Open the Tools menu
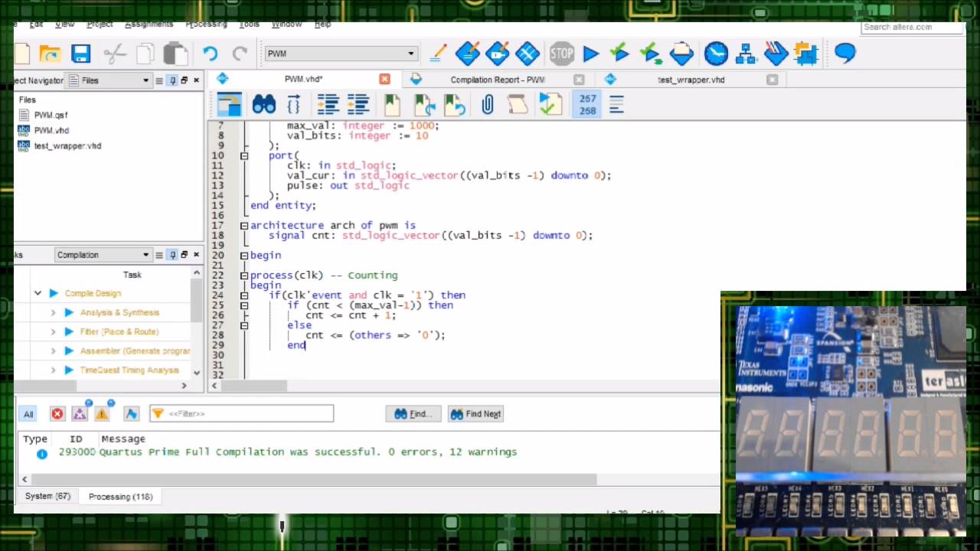Screen dimensions: 980x551 249,24
